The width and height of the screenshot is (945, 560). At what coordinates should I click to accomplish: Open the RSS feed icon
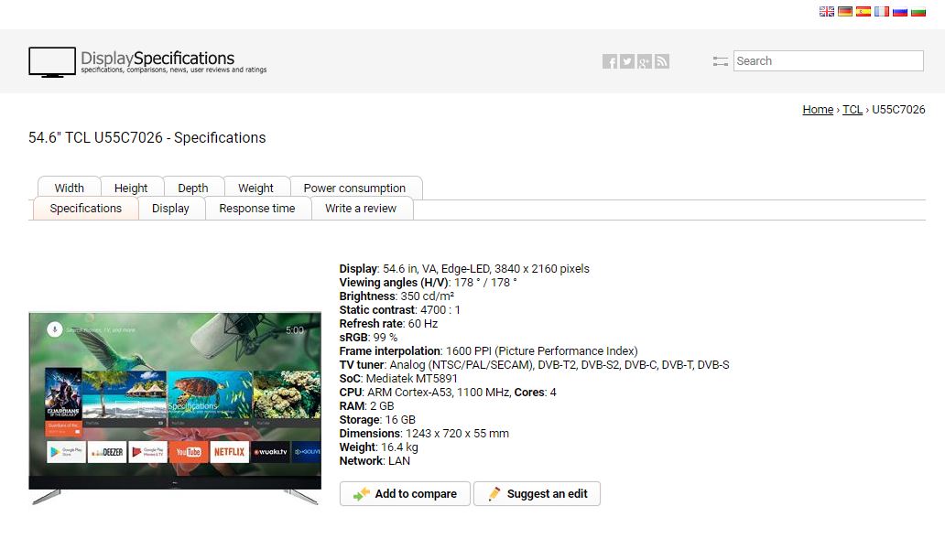662,61
